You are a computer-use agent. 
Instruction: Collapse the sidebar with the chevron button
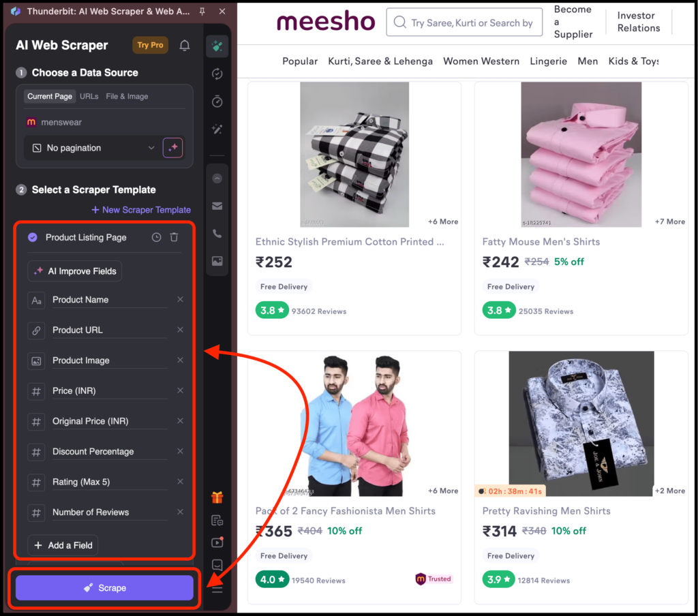pyautogui.click(x=217, y=178)
